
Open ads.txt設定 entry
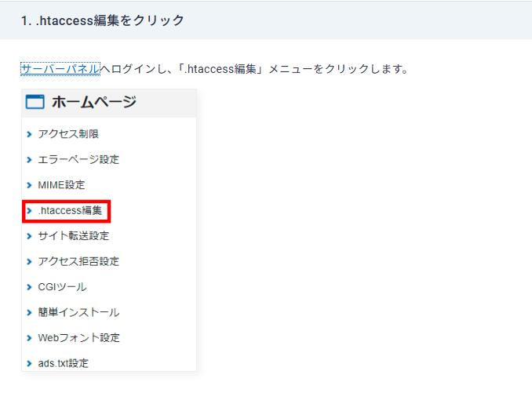tap(63, 363)
